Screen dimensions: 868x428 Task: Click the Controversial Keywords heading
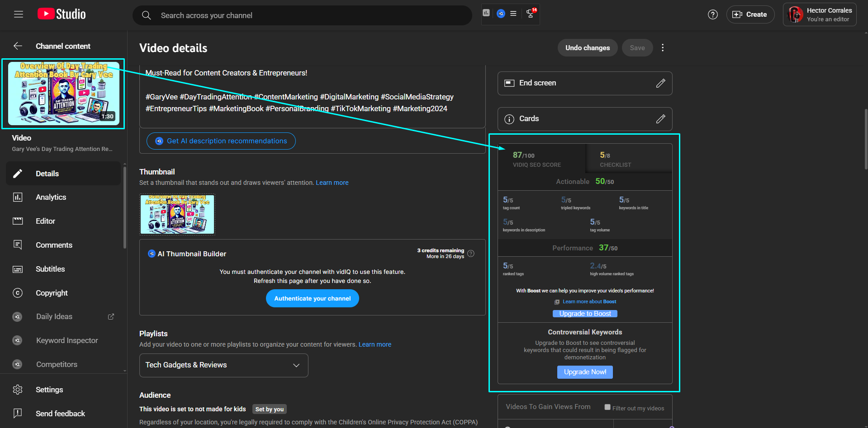tap(585, 332)
